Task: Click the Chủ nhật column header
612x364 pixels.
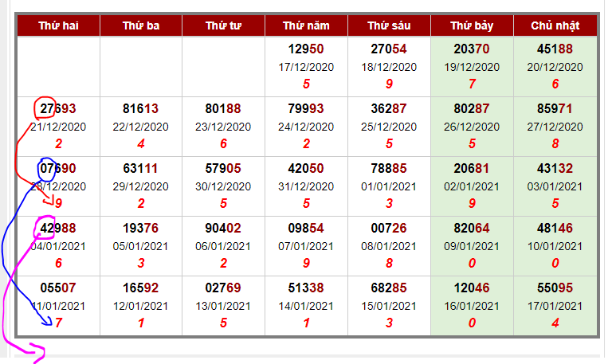Action: click(x=555, y=25)
